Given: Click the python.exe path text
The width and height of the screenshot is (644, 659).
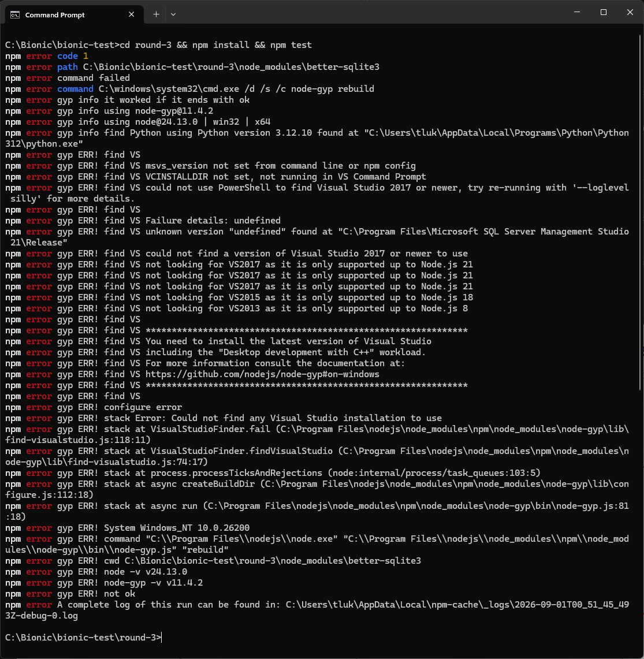Looking at the screenshot, I should tap(317, 138).
